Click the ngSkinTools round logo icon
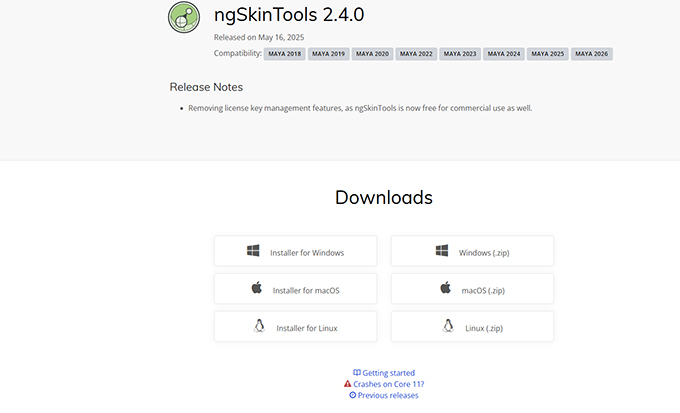Image resolution: width=680 pixels, height=413 pixels. (184, 17)
